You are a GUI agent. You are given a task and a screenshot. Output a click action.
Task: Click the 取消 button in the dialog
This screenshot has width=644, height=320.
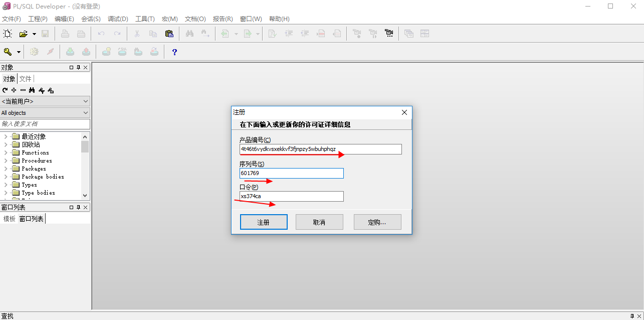coord(319,222)
